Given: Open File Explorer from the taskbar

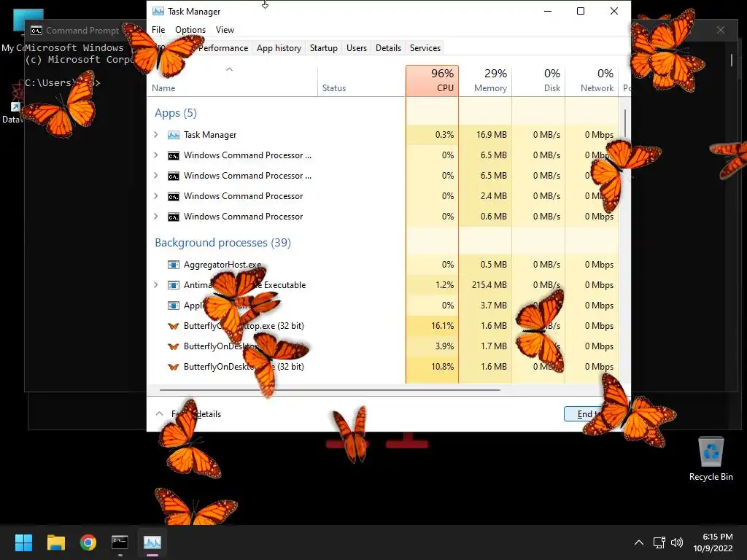Looking at the screenshot, I should [x=55, y=542].
